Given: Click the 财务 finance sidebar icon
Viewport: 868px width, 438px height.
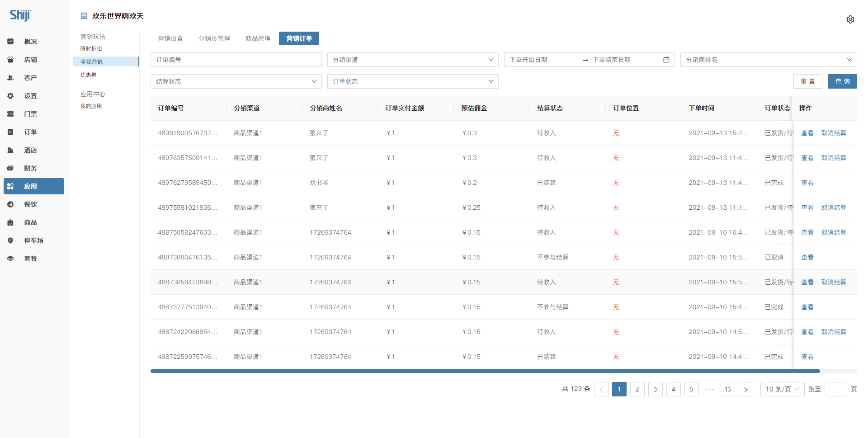Looking at the screenshot, I should (x=10, y=168).
